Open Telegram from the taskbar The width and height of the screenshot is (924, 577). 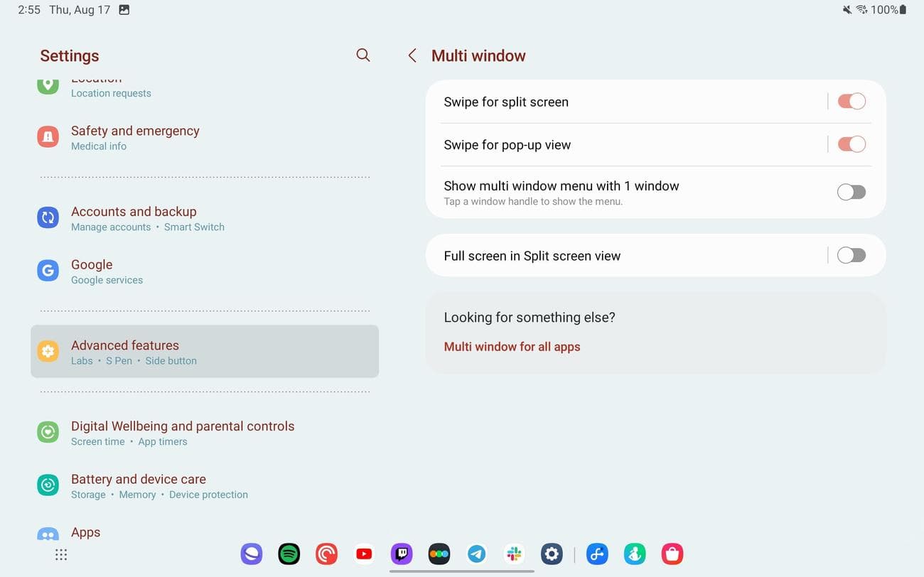(x=477, y=554)
